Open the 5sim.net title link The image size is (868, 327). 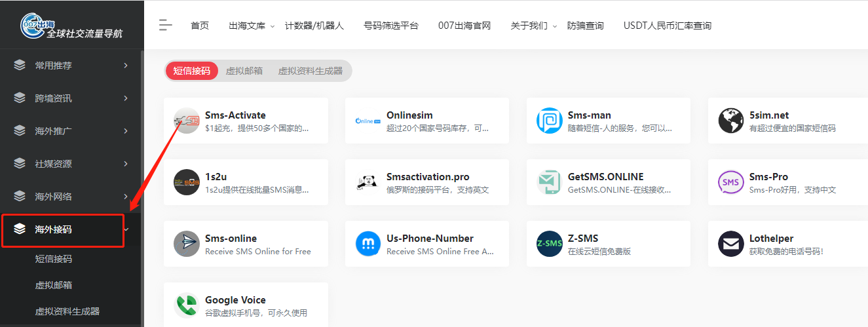769,115
